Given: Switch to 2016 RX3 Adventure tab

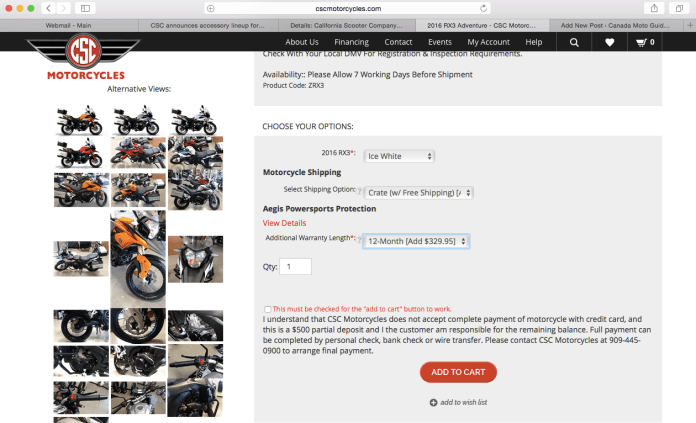Looking at the screenshot, I should [x=482, y=25].
